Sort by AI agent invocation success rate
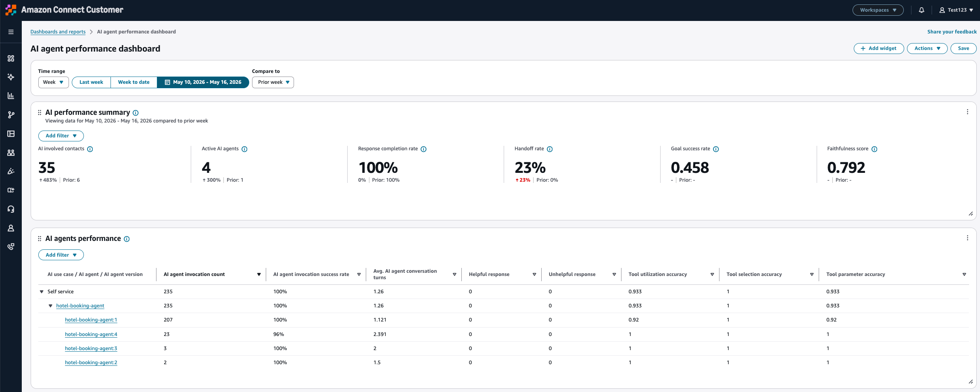 tap(359, 274)
